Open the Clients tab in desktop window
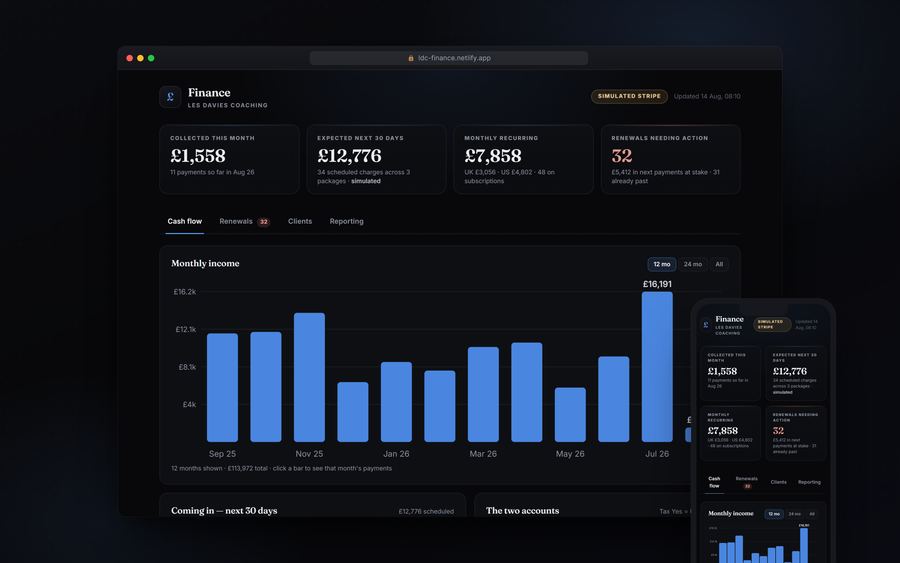The width and height of the screenshot is (900, 563). click(x=300, y=222)
